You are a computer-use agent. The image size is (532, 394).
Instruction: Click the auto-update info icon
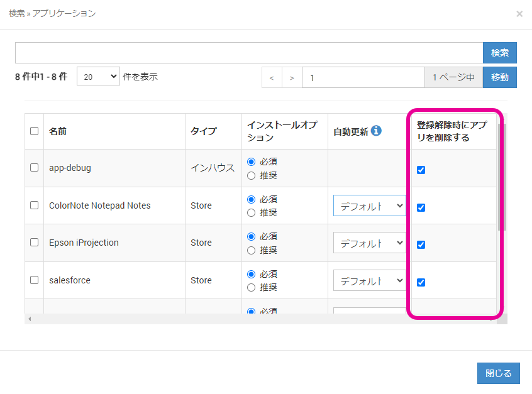point(376,131)
